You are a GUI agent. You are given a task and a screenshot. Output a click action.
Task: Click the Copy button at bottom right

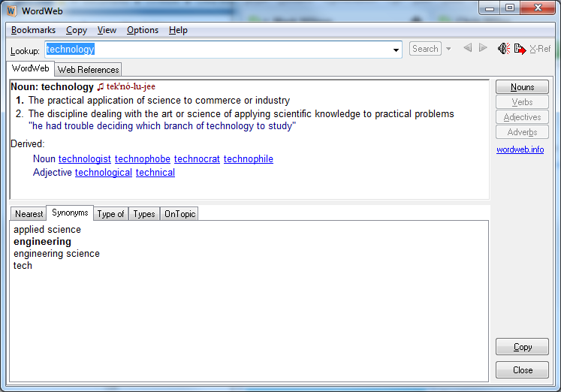[522, 347]
